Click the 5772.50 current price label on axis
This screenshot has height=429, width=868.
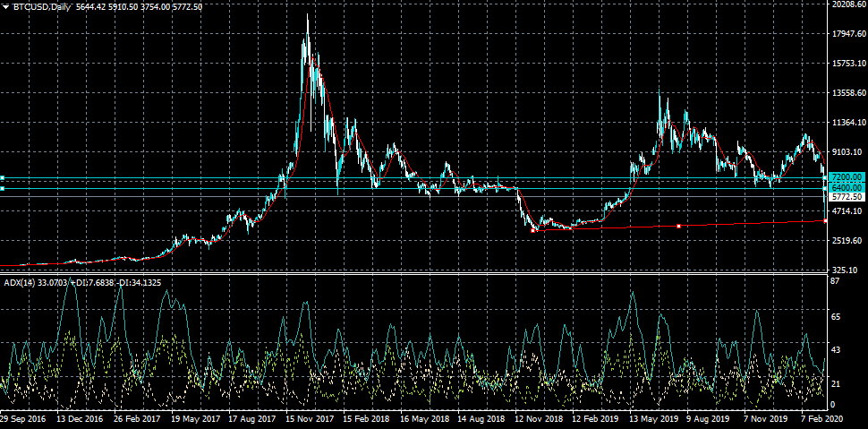coord(847,197)
